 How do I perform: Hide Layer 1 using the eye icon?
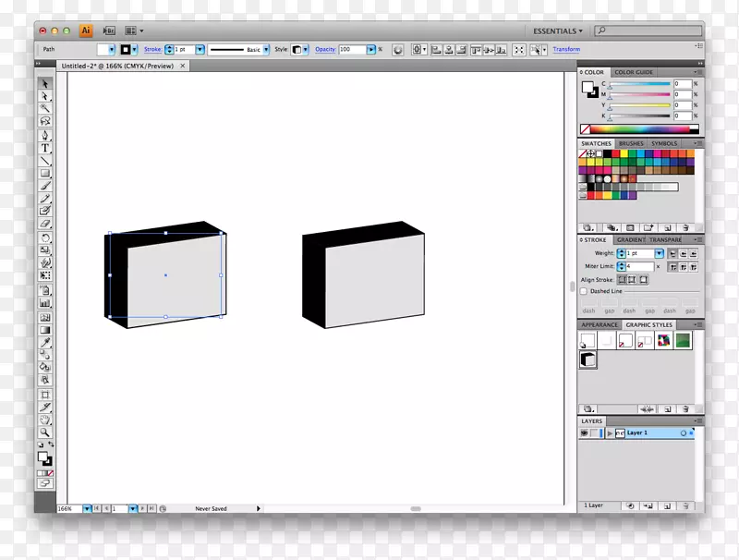tap(585, 432)
